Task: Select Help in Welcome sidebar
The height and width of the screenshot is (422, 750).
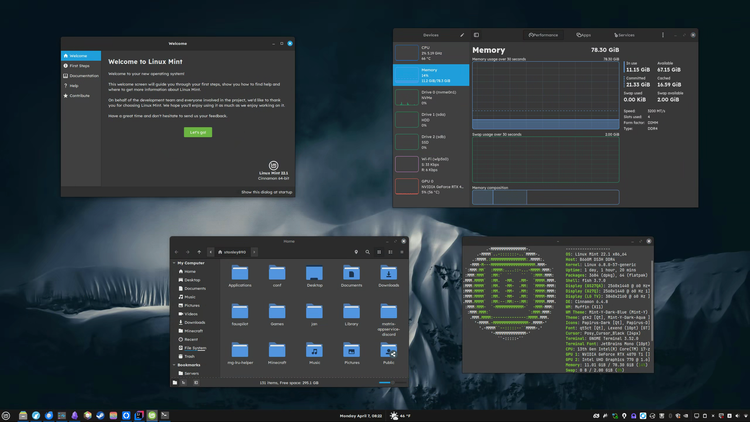Action: point(81,86)
